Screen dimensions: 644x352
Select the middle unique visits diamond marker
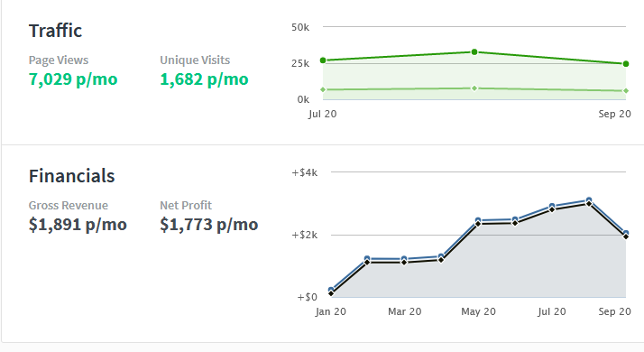point(474,88)
